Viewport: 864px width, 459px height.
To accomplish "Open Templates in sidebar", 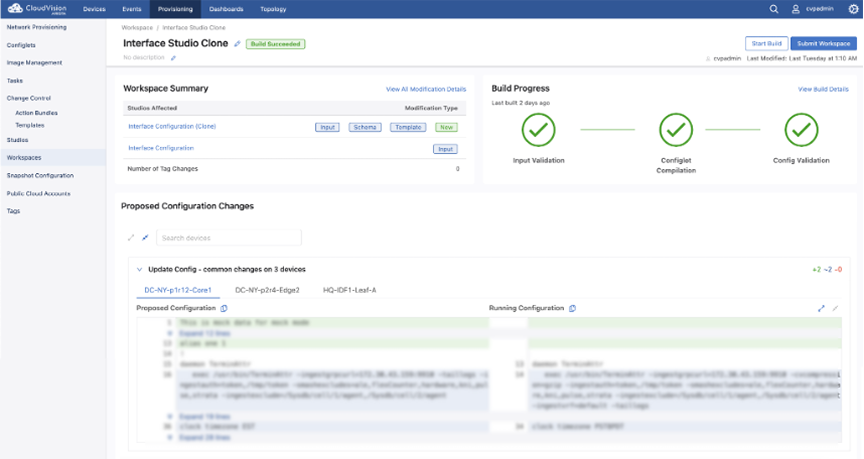I will (30, 126).
